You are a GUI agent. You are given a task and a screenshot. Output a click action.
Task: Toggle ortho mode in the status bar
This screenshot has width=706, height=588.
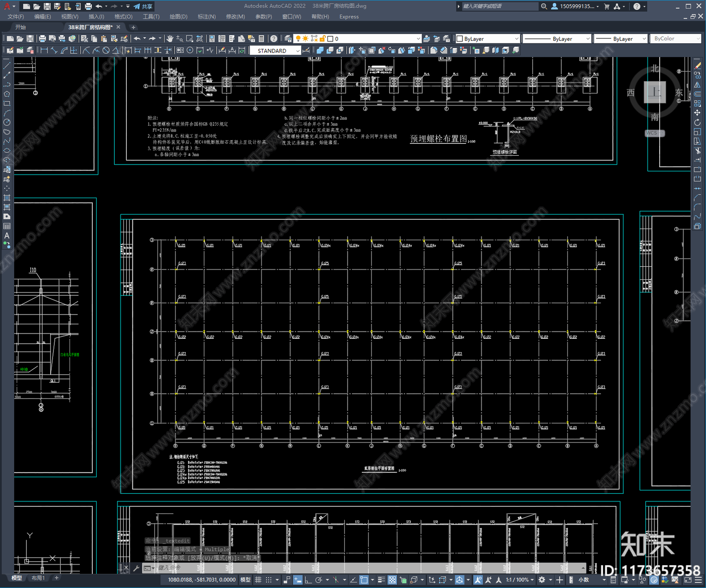[x=308, y=580]
